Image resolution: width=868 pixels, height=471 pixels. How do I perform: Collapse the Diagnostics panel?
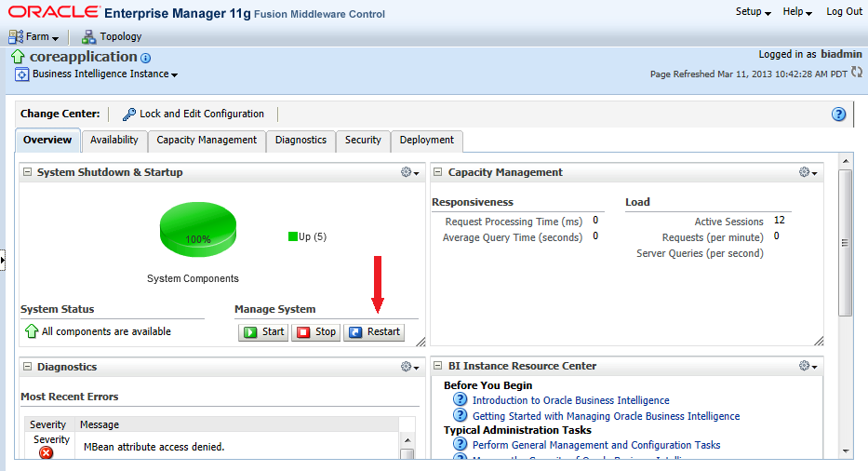click(x=27, y=366)
